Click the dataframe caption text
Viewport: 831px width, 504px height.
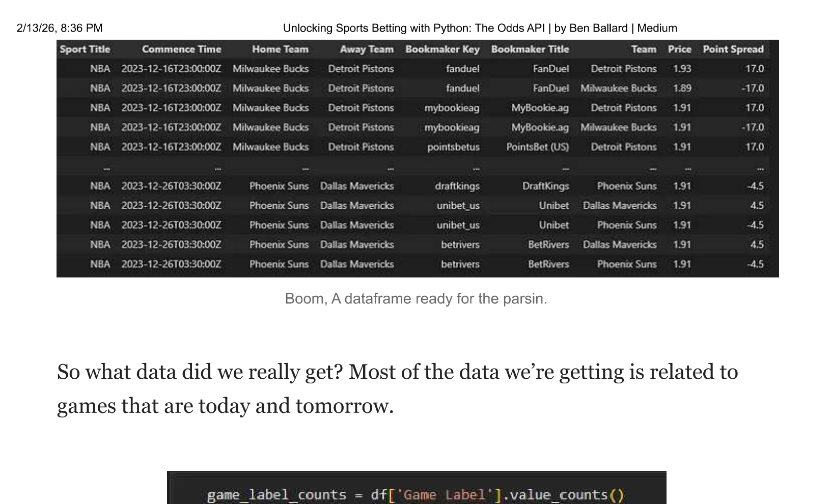(416, 299)
